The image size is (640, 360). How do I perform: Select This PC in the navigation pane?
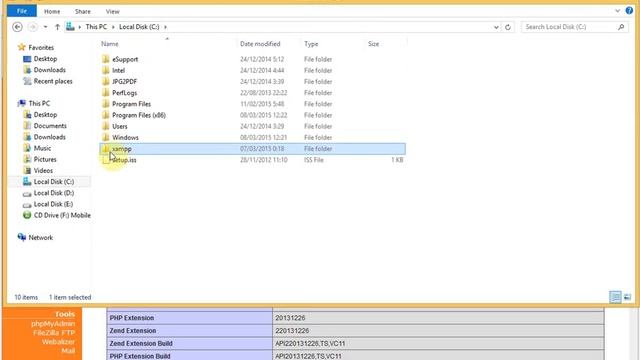(39, 103)
